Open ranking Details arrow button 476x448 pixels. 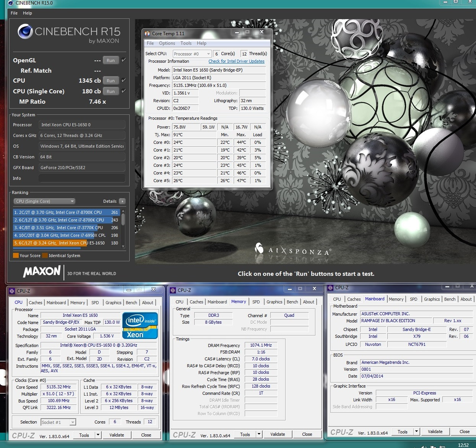[122, 201]
